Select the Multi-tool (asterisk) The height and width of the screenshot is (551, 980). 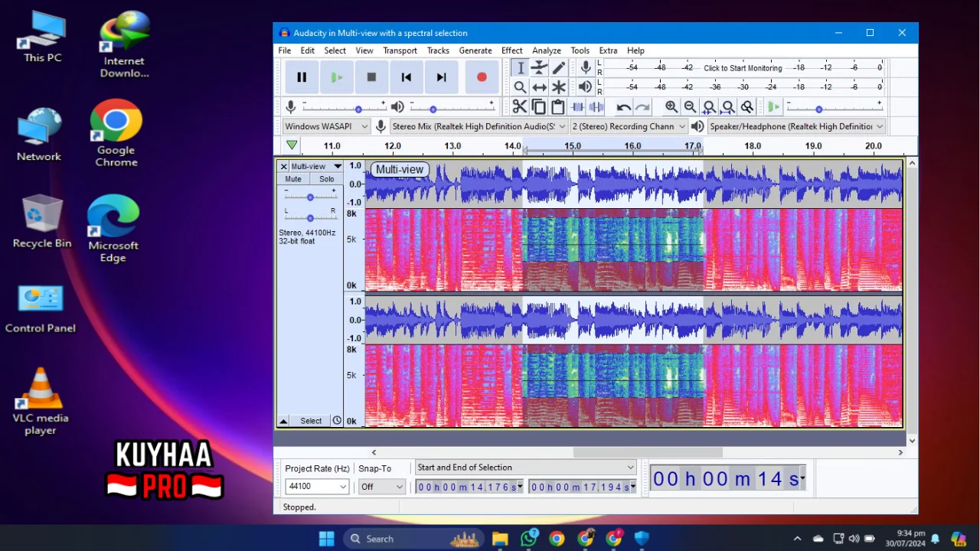559,87
